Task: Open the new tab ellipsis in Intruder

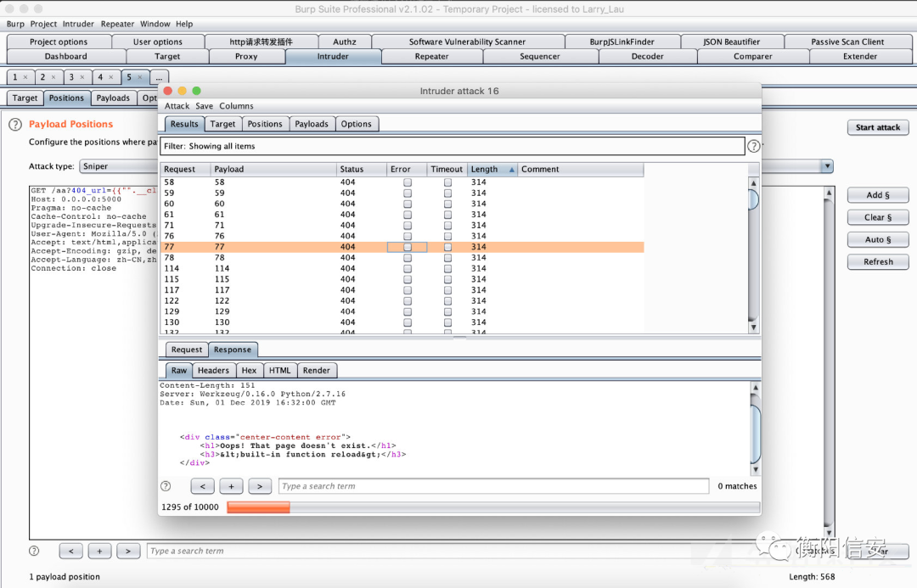Action: coord(159,77)
